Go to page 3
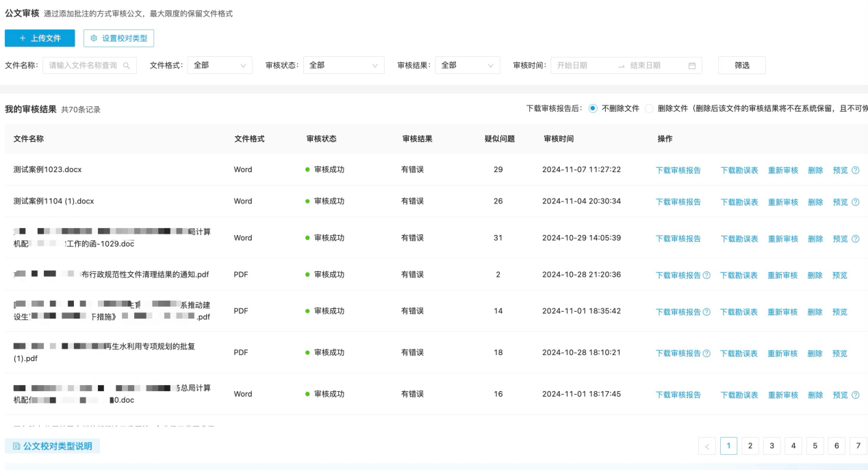 click(771, 446)
